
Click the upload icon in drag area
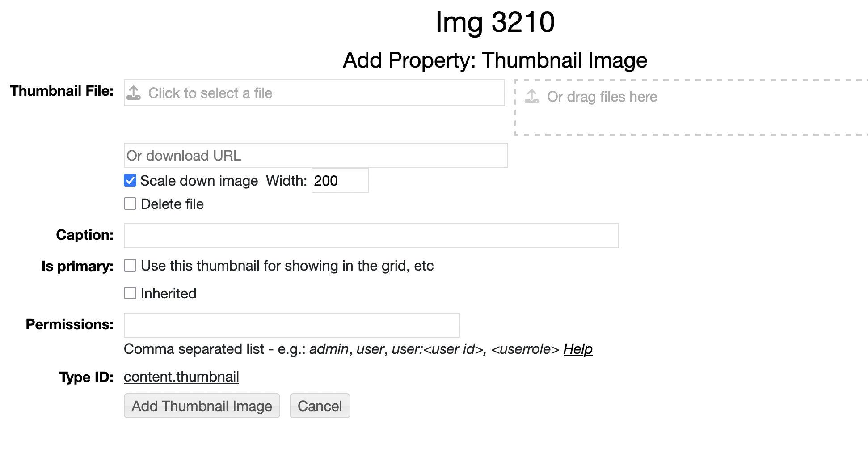point(531,97)
